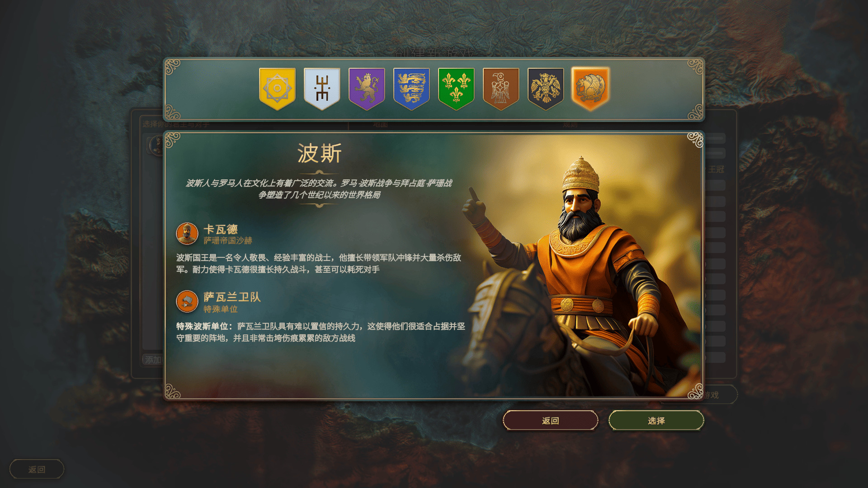
Task: Choose the green fleur-de-lis shield
Action: [x=456, y=89]
